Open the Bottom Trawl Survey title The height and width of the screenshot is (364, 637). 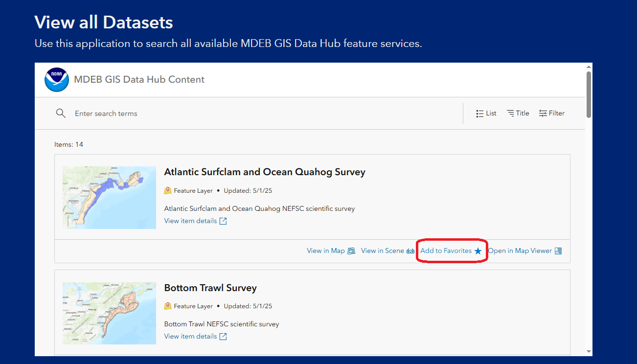point(210,288)
